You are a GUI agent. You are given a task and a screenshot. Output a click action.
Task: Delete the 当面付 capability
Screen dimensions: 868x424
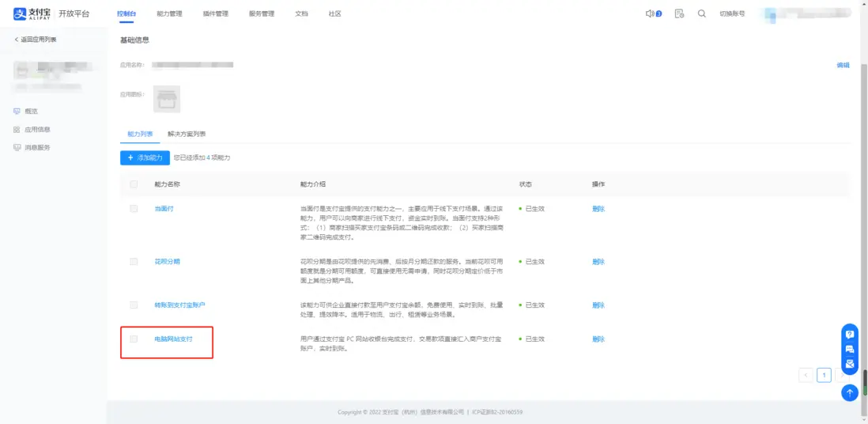coord(598,209)
